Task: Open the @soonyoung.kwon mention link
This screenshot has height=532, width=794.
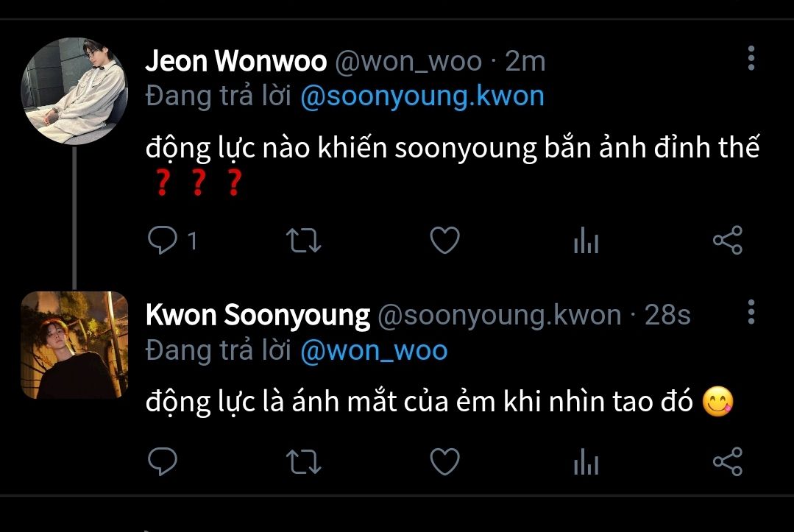Action: coord(422,96)
